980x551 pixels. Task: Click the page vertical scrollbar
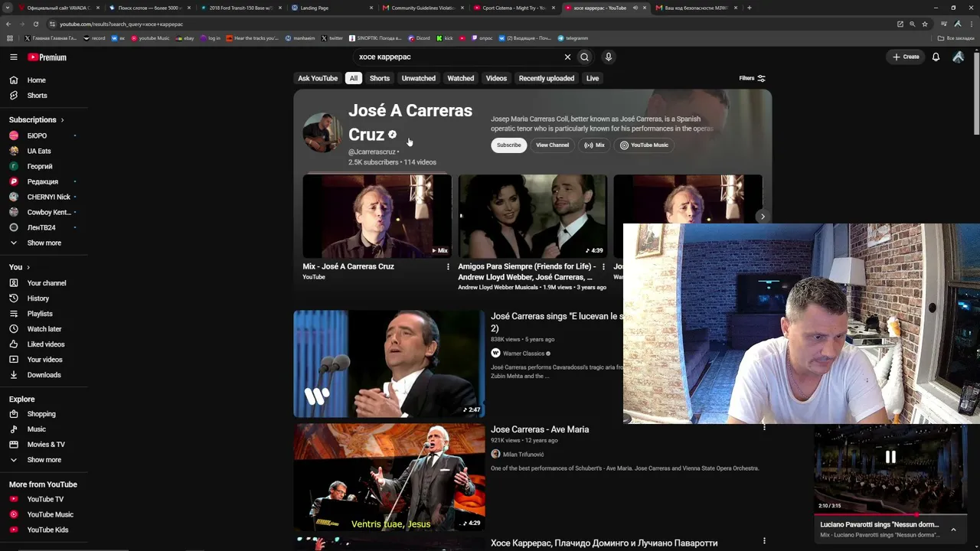[975, 92]
